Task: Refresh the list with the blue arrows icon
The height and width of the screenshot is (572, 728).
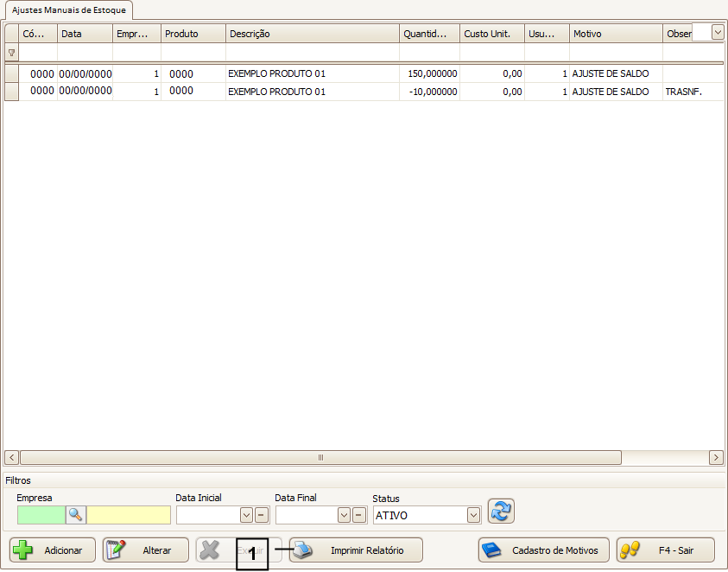Action: (501, 512)
